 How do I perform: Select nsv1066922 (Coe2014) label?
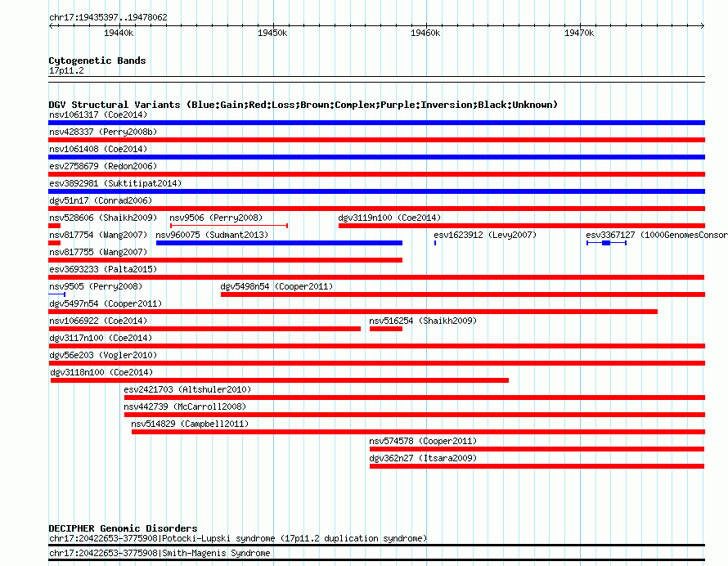[x=98, y=321]
